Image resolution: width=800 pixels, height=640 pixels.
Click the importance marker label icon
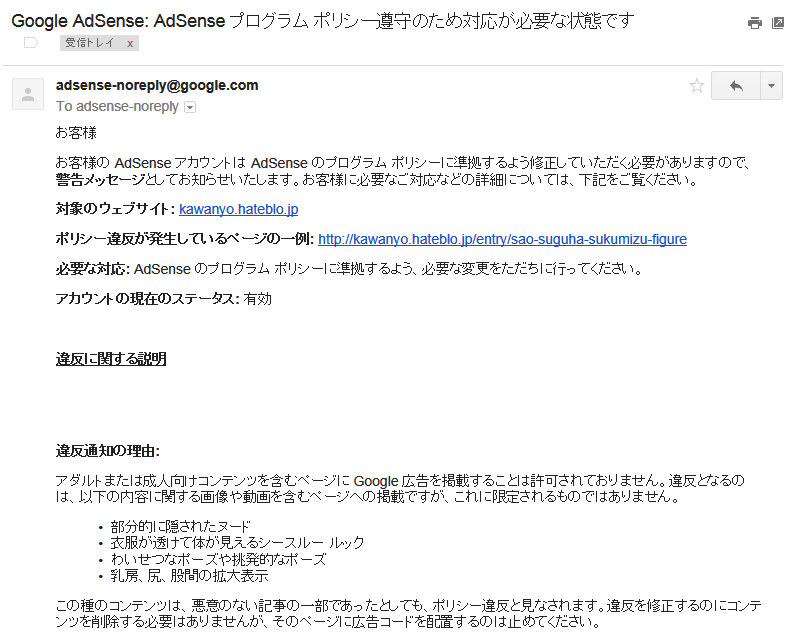point(31,43)
